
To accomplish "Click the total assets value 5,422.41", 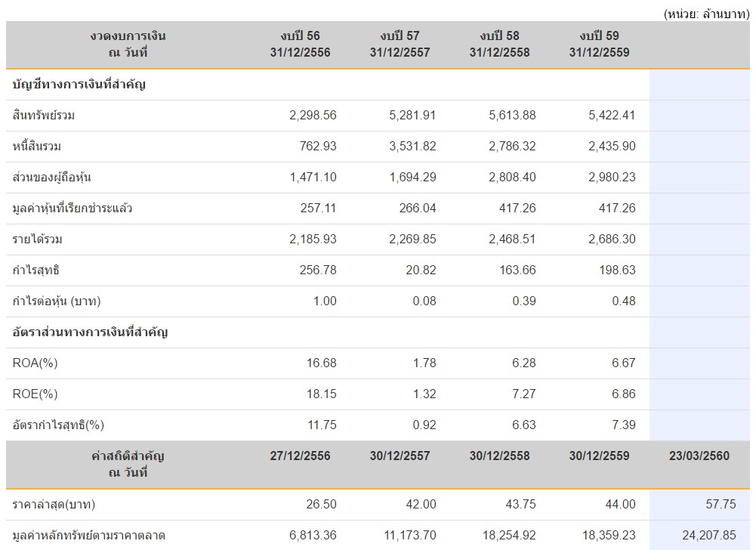I will coord(612,116).
